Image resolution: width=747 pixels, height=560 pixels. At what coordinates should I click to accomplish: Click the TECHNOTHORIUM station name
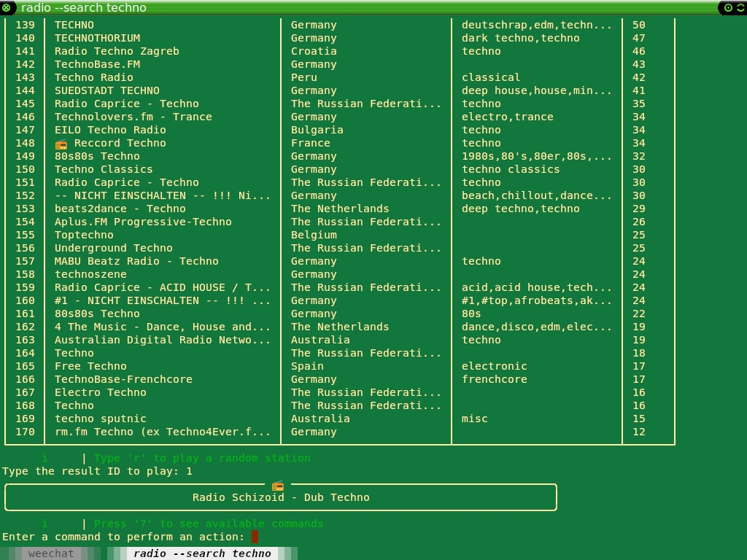pyautogui.click(x=97, y=38)
